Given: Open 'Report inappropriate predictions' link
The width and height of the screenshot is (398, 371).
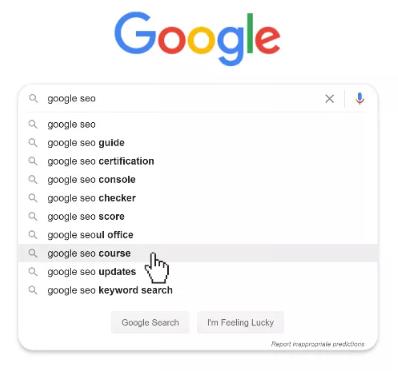Looking at the screenshot, I should (318, 344).
